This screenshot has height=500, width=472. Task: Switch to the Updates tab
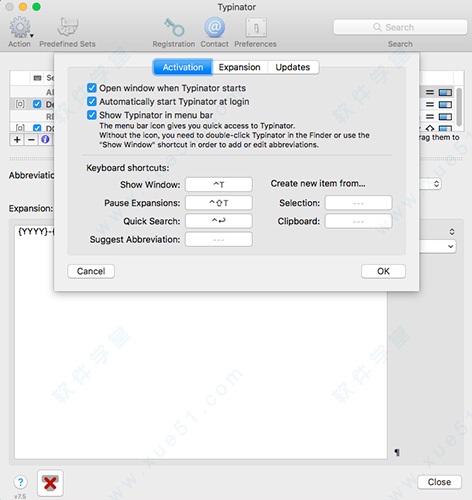pos(293,67)
